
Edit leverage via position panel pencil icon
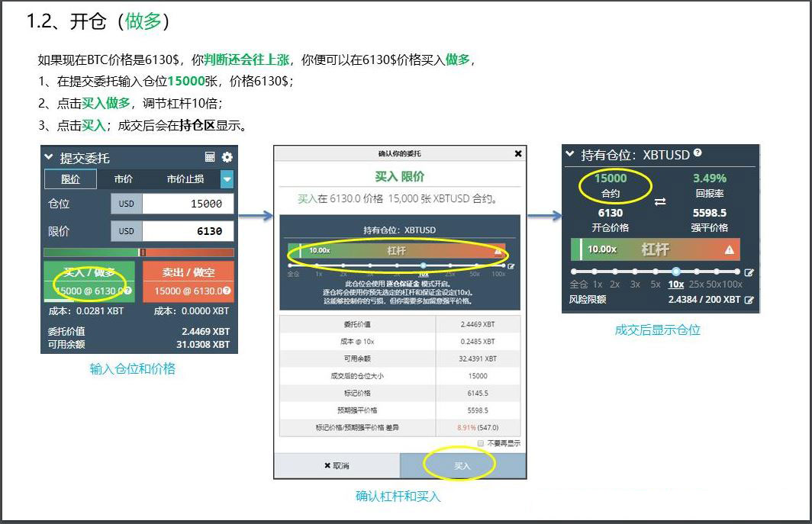pos(749,272)
